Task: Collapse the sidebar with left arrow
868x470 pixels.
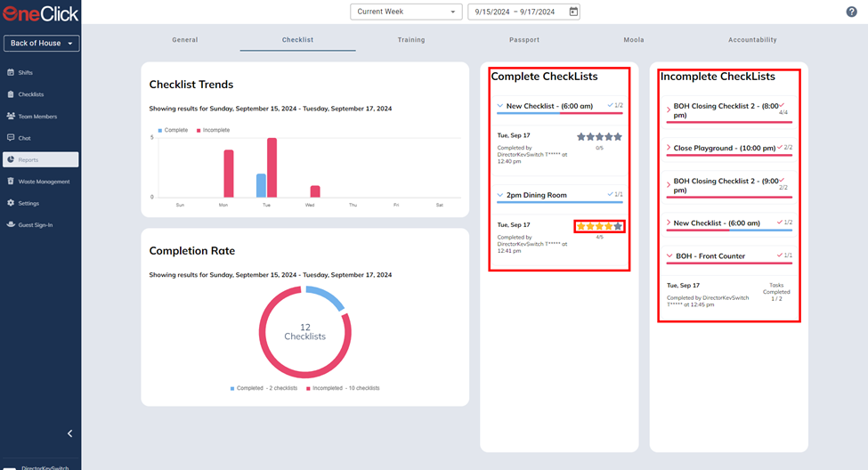Action: (69, 434)
